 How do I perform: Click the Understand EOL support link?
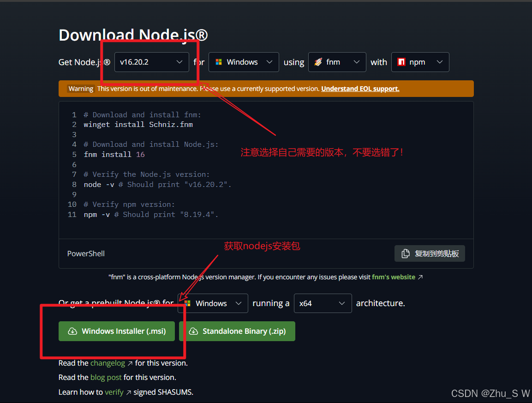point(360,89)
